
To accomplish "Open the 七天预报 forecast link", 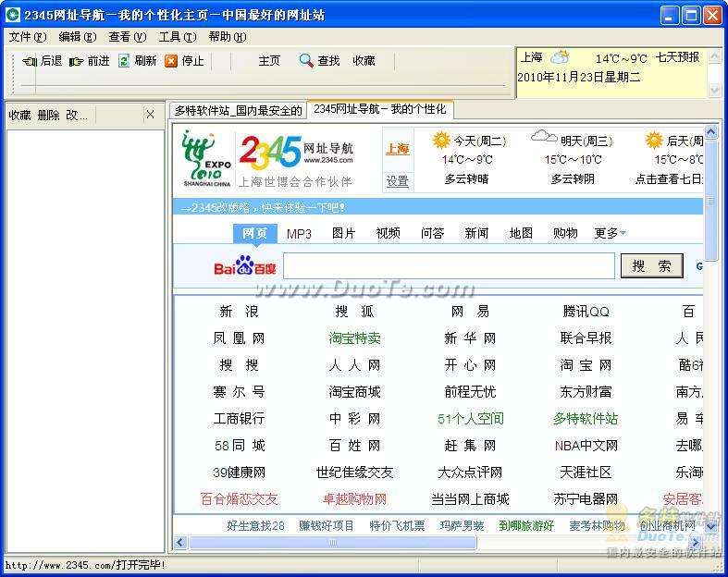I will (x=677, y=57).
